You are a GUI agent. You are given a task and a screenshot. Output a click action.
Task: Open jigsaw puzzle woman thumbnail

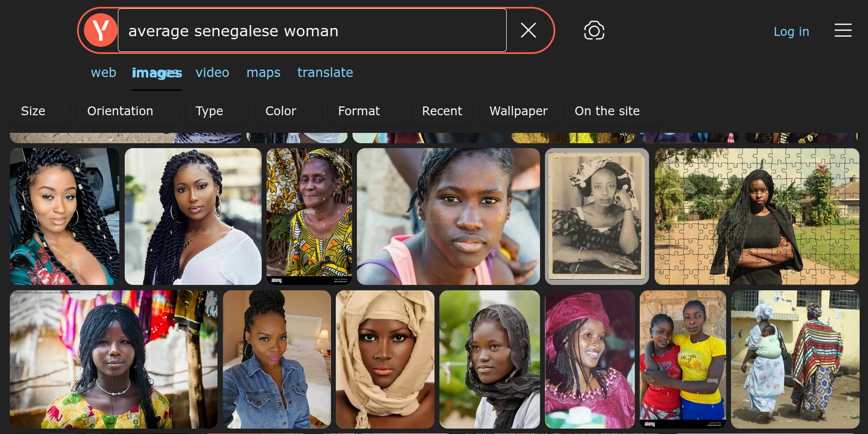757,216
